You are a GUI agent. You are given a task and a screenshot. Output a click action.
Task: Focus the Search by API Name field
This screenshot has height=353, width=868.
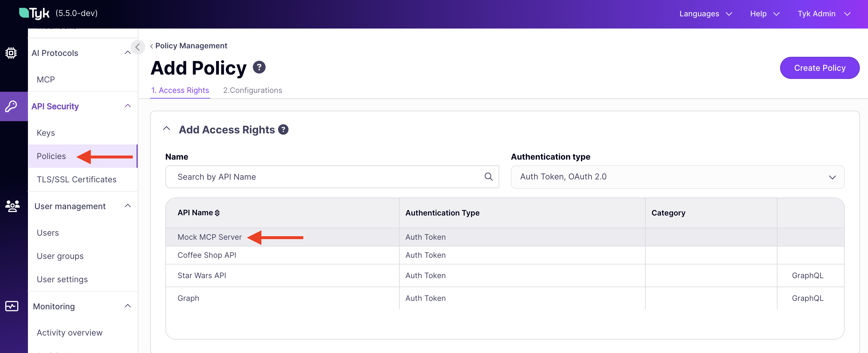click(x=332, y=177)
